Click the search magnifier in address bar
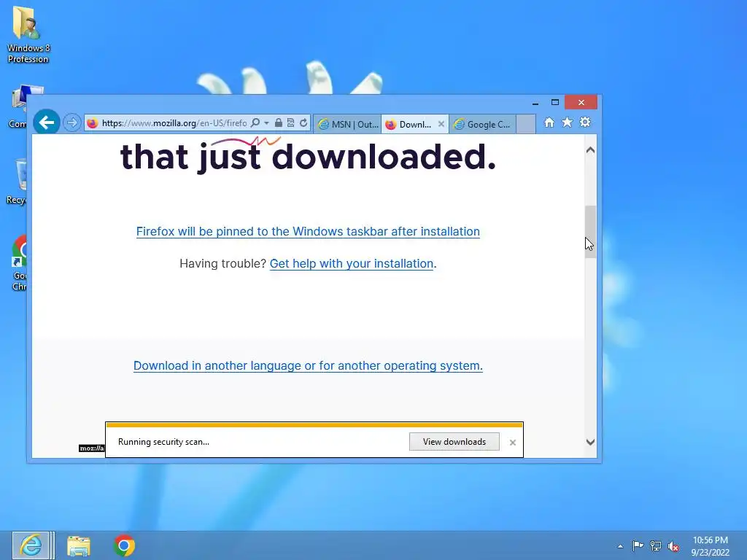This screenshot has width=747, height=560. [255, 122]
